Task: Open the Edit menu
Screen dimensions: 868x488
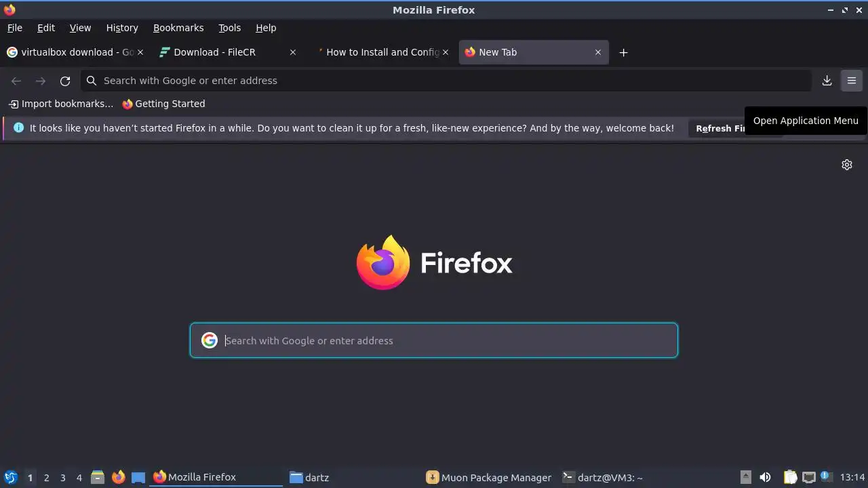Action: coord(45,28)
